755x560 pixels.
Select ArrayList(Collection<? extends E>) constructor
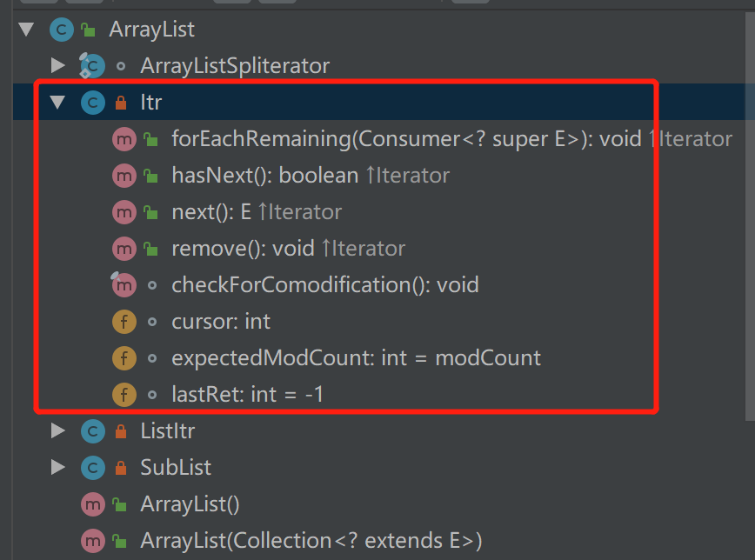[311, 541]
